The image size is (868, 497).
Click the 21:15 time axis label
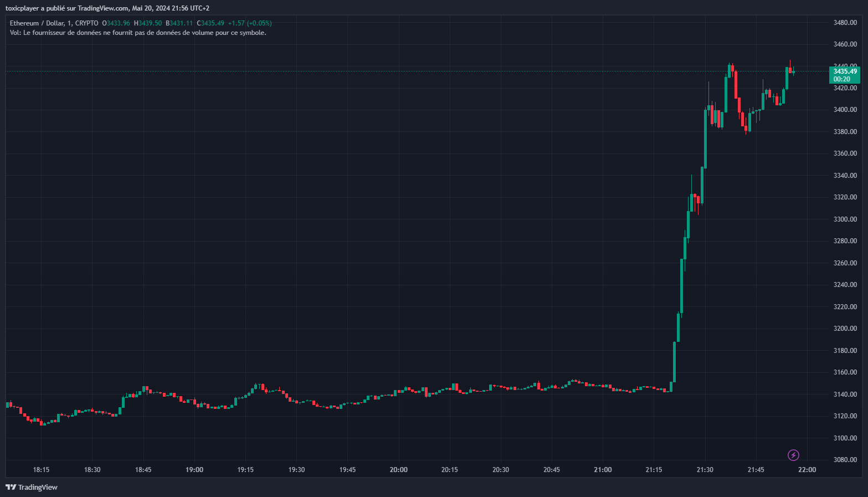(x=654, y=470)
